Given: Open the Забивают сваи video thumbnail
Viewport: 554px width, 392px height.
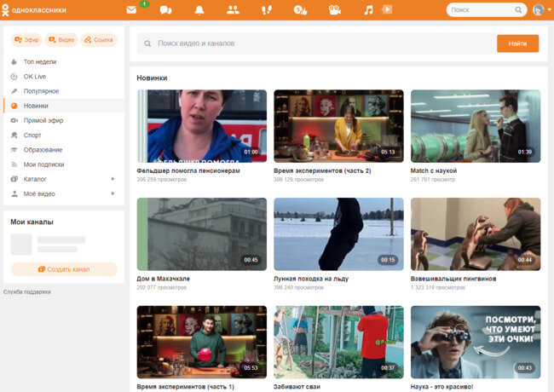Looking at the screenshot, I should coord(338,343).
